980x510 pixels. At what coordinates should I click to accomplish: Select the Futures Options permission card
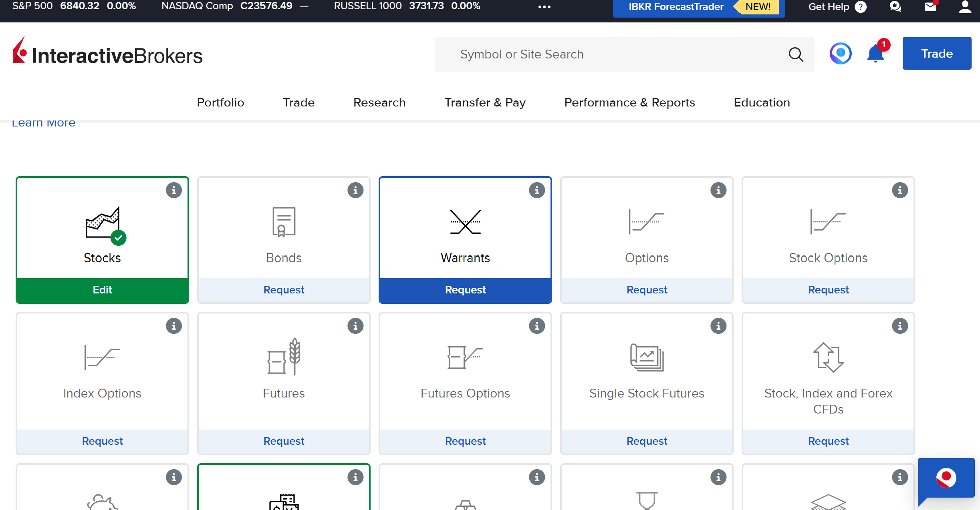(465, 372)
